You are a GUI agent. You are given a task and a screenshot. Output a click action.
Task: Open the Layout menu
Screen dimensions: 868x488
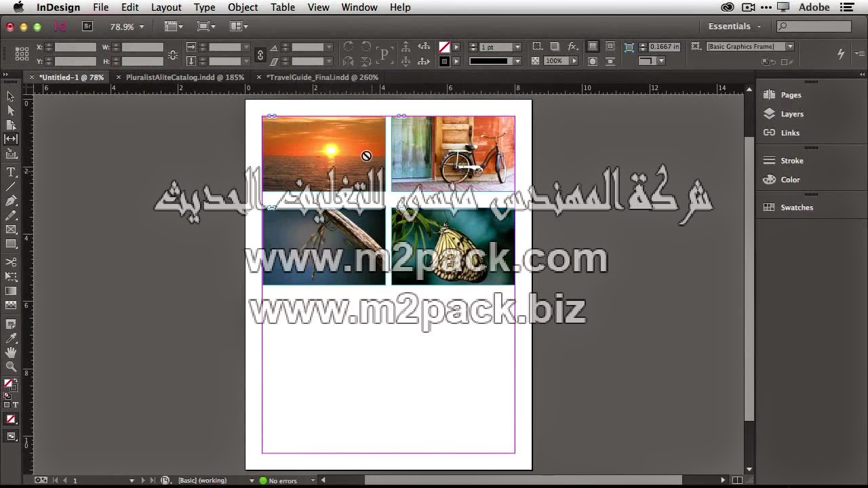coord(166,7)
